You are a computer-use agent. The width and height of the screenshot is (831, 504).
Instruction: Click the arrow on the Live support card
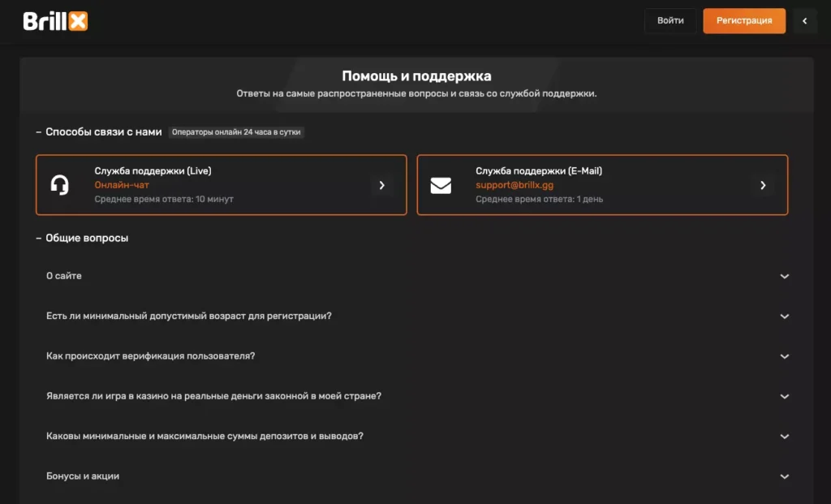(x=381, y=185)
